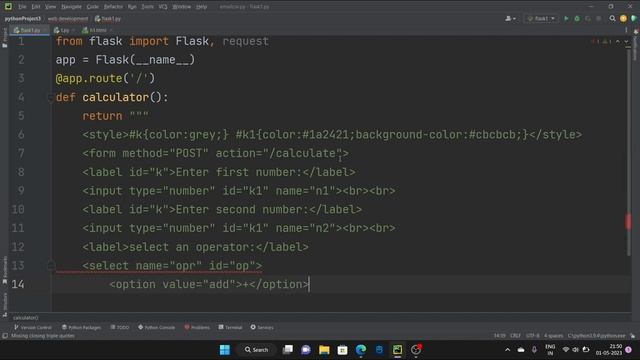Click the Missing closing triple quotes status message
Screen dimensions: 640x360
point(43,336)
